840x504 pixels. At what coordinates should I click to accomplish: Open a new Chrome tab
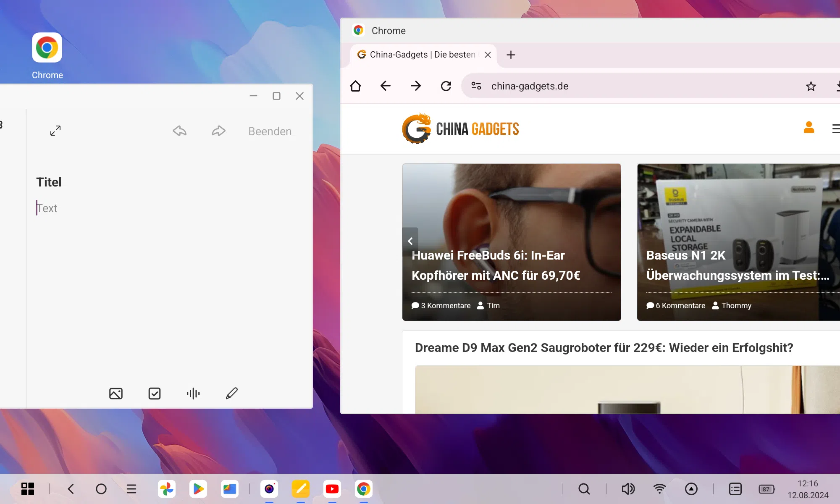click(x=511, y=55)
